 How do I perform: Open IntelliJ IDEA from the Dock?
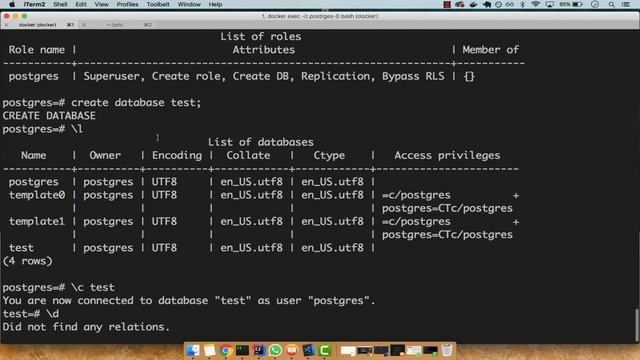[258, 350]
